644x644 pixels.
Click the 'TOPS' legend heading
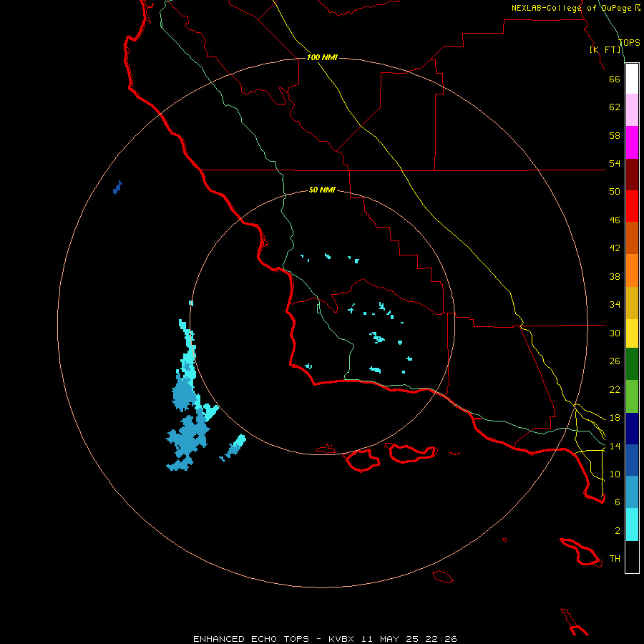(x=629, y=42)
